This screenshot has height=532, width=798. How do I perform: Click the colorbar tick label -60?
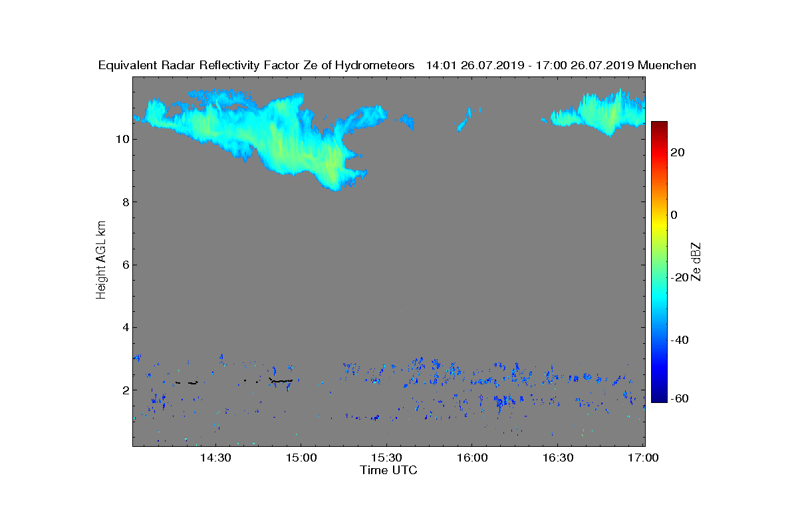pyautogui.click(x=680, y=398)
